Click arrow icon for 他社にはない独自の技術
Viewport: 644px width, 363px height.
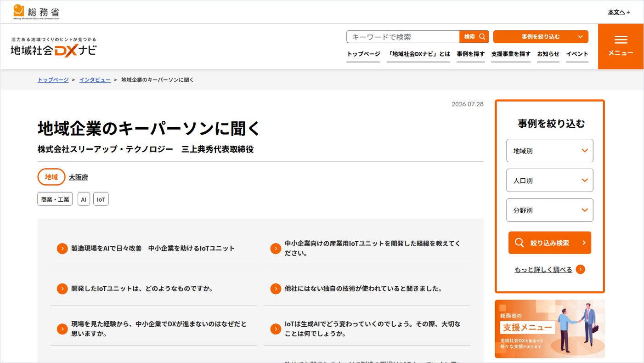(276, 289)
